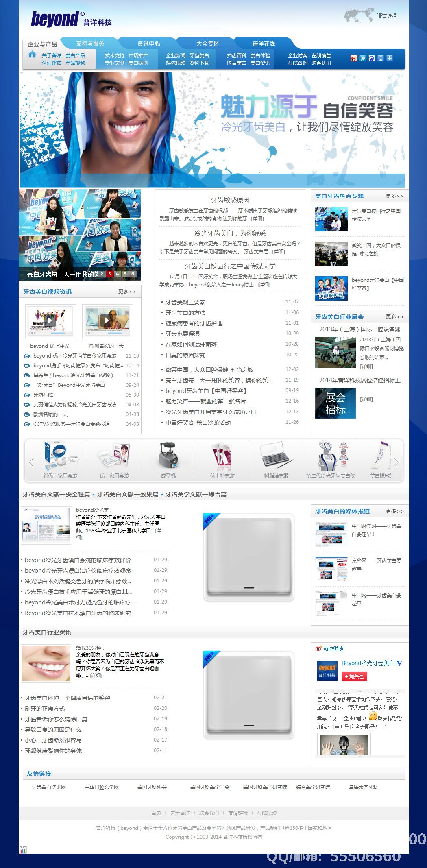
Task: Expand 更多 in 美白牙齿热点专题
Action: click(394, 196)
